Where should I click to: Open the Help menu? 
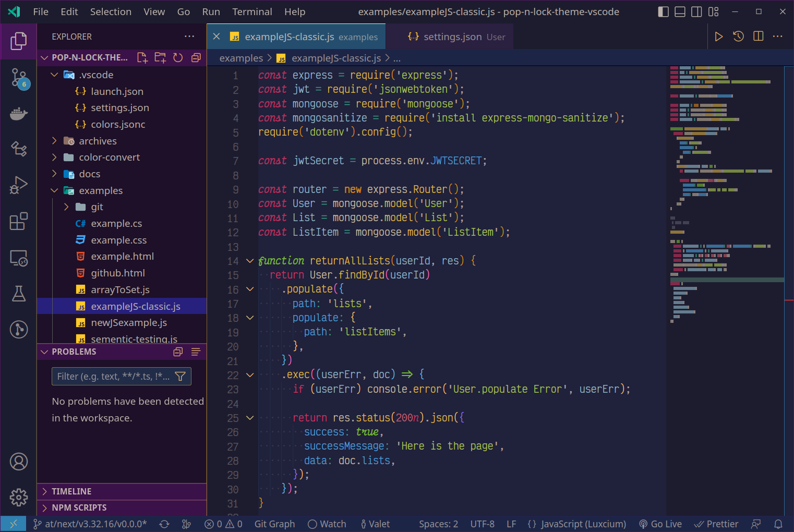coord(295,11)
